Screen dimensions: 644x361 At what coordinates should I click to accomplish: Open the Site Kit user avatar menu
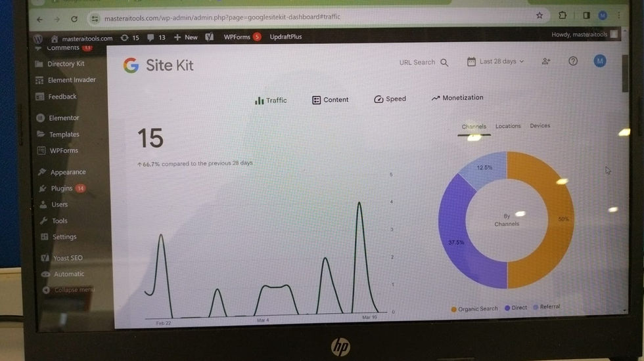599,61
